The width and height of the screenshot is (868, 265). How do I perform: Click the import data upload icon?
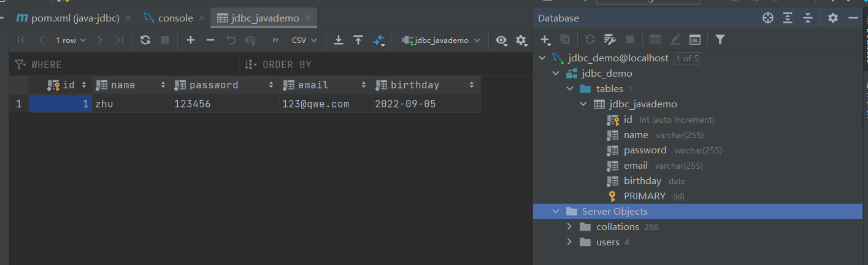point(358,40)
